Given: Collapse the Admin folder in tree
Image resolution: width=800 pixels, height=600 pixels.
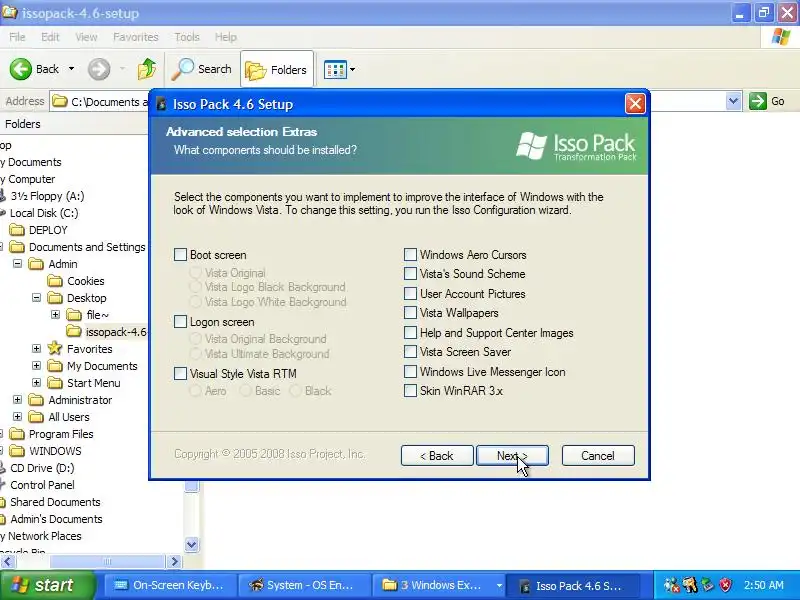Looking at the screenshot, I should [x=17, y=264].
